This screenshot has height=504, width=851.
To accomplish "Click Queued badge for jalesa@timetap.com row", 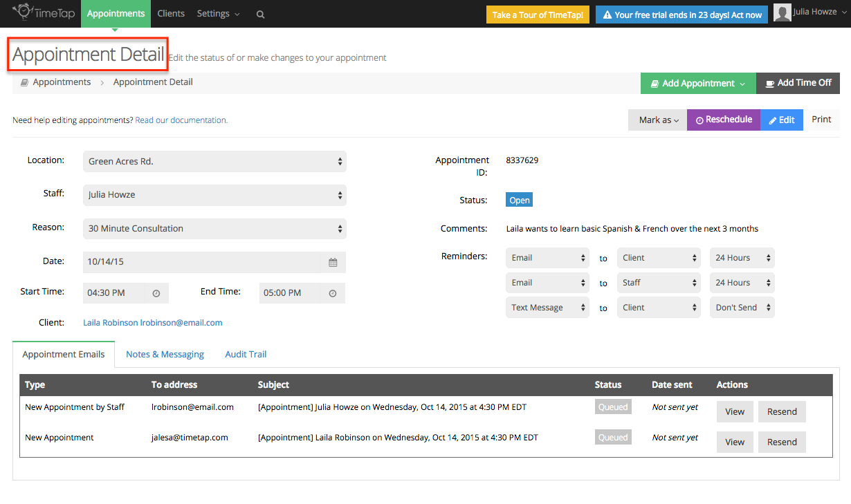I will (x=613, y=438).
